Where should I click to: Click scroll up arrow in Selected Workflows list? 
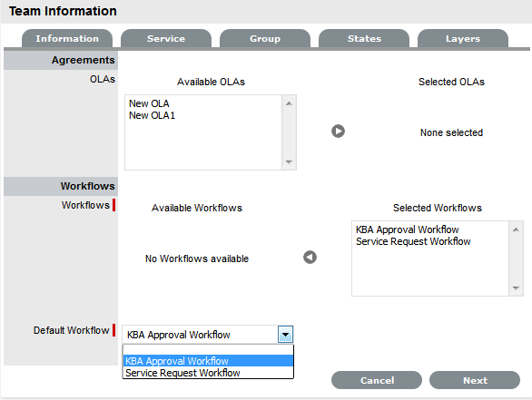tap(516, 229)
